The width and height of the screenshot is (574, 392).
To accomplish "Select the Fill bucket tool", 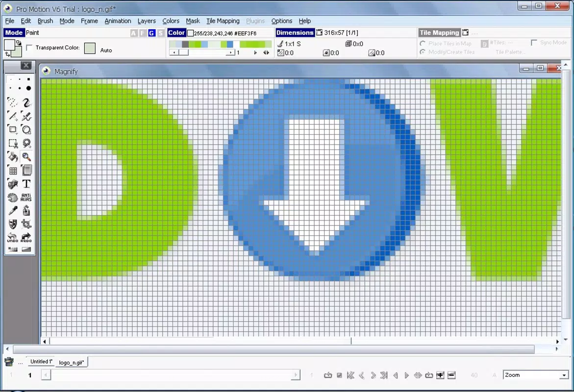I will point(12,157).
